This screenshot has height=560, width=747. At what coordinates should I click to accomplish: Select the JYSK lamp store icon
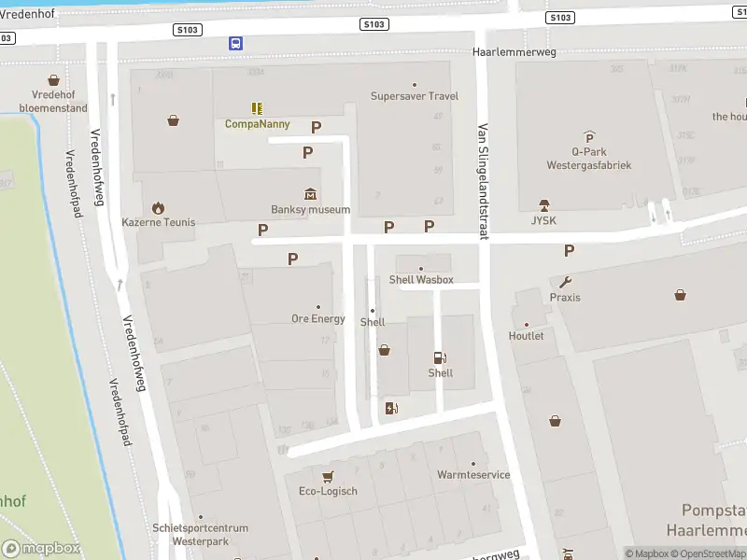pos(544,205)
